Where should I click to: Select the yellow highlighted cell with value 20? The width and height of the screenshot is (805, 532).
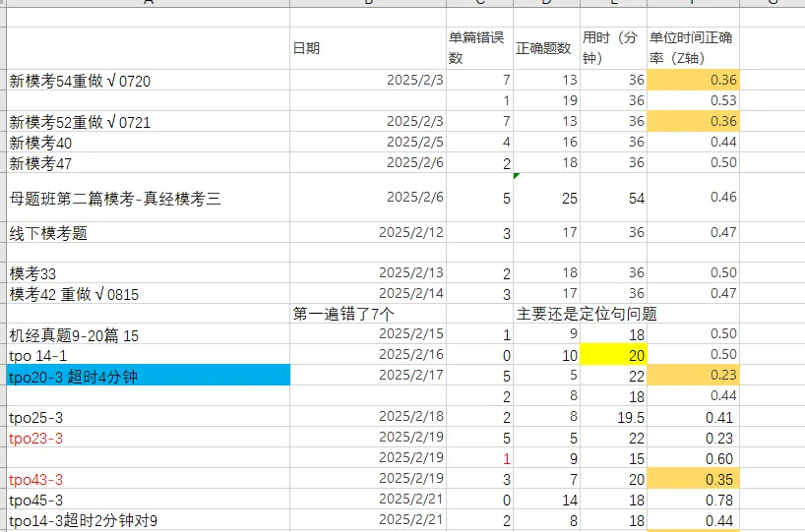[613, 354]
